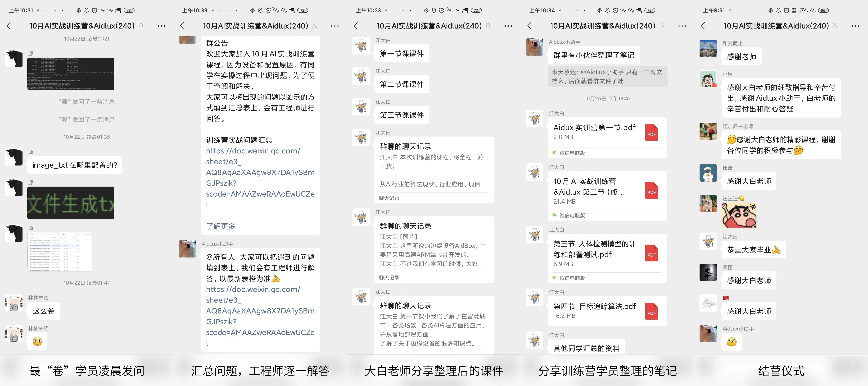Open the 第一节课课件 message
Image resolution: width=868 pixels, height=386 pixels.
tap(402, 53)
